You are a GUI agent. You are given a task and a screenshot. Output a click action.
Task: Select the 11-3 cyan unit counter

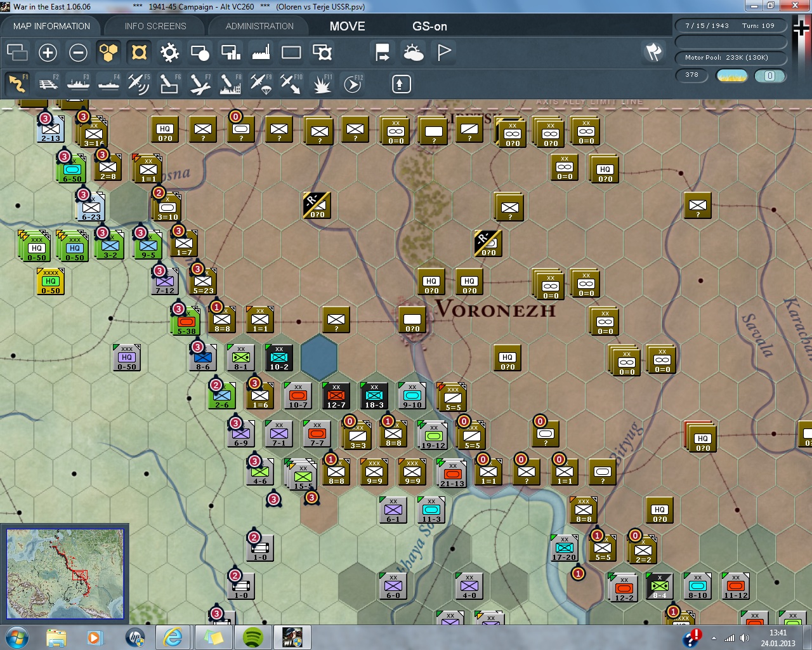point(431,510)
